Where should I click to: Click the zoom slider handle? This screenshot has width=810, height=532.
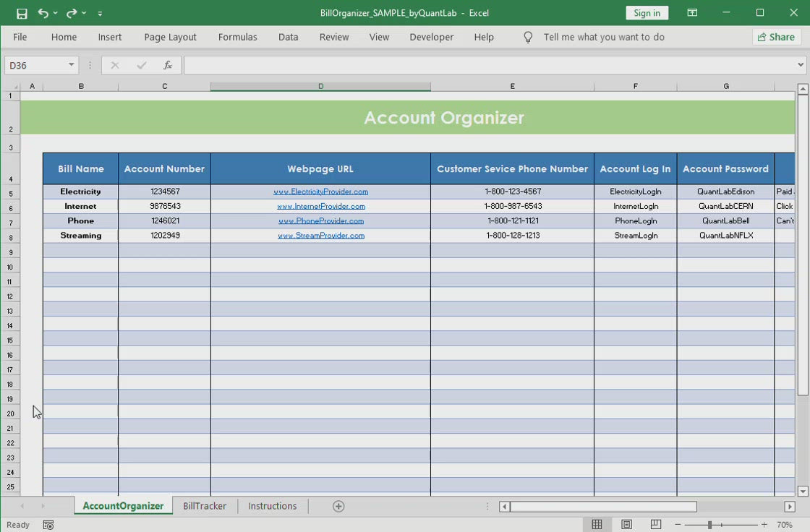point(710,524)
